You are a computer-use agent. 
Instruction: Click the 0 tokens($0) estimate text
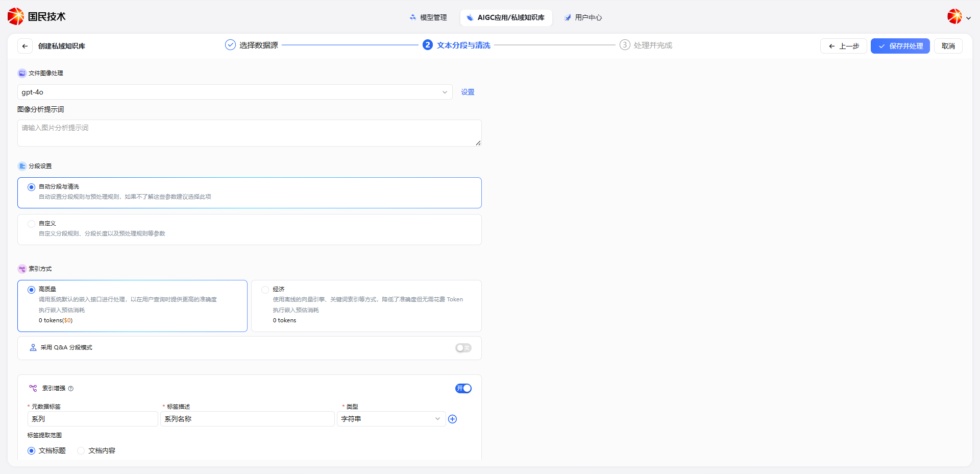point(56,320)
